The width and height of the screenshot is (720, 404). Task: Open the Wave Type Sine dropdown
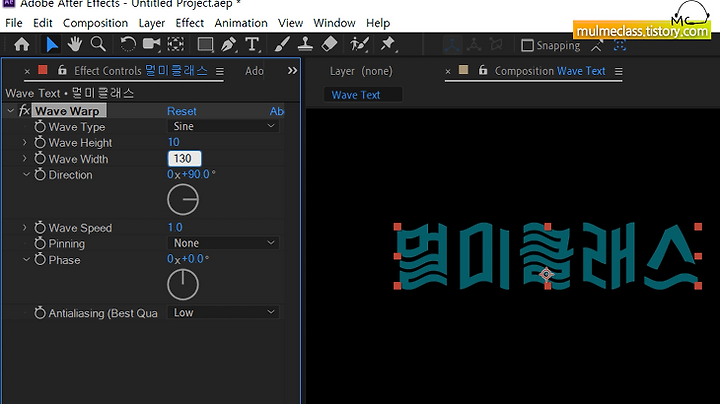[223, 126]
